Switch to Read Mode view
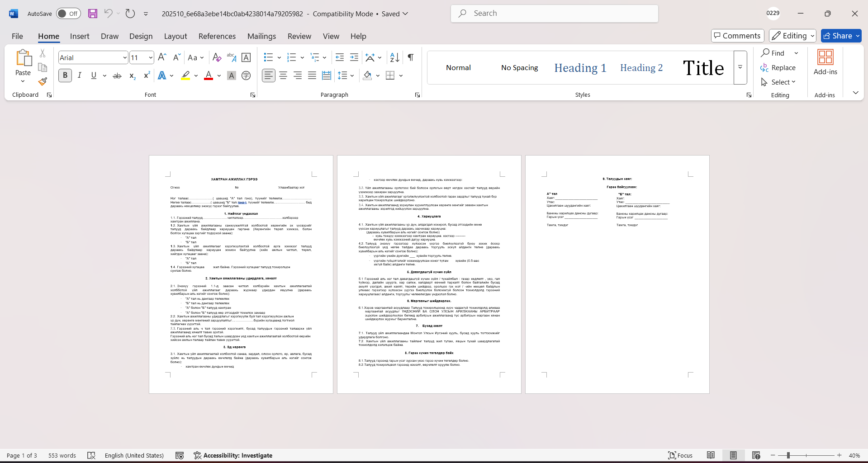The width and height of the screenshot is (868, 463). [711, 455]
